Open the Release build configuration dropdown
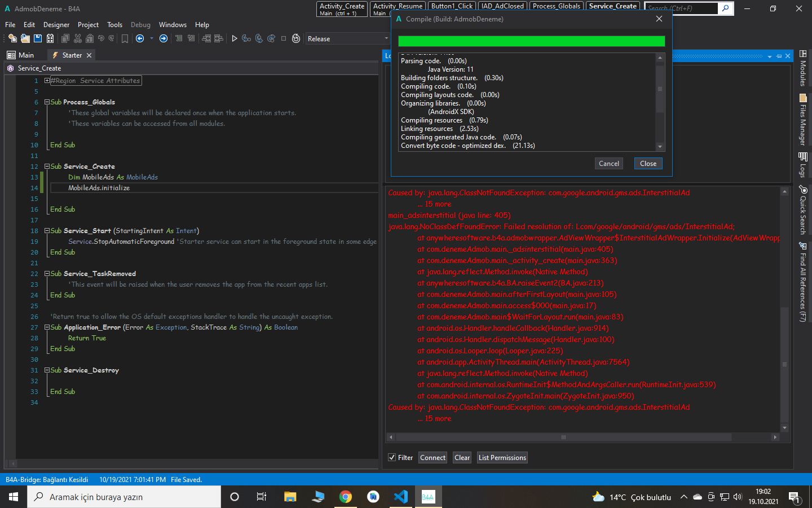Screen dimensions: 812x508 point(347,38)
